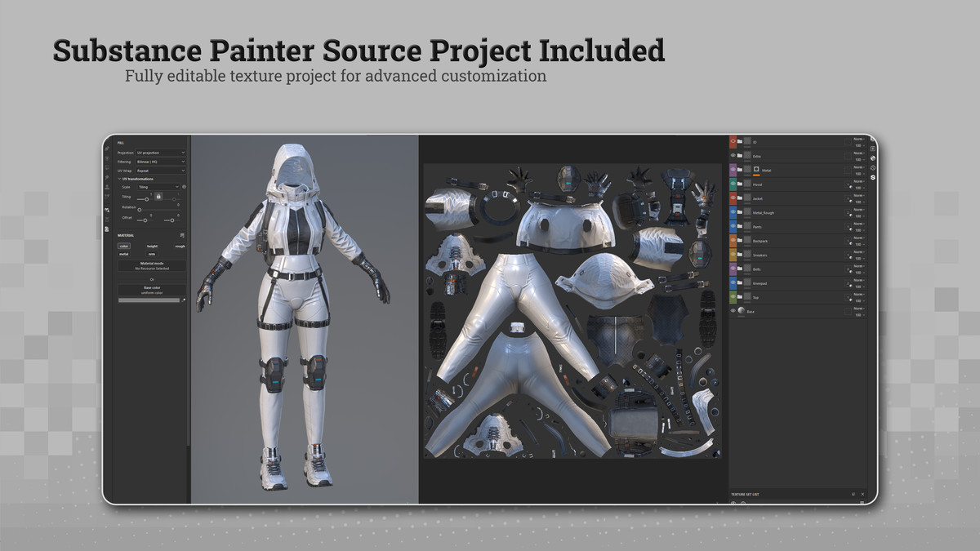This screenshot has height=551, width=980.
Task: Toggle the rough material channel
Action: coord(180,246)
